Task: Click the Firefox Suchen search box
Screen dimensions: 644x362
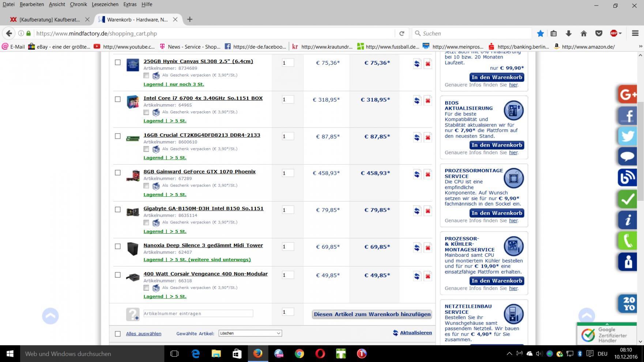Action: coord(472,33)
